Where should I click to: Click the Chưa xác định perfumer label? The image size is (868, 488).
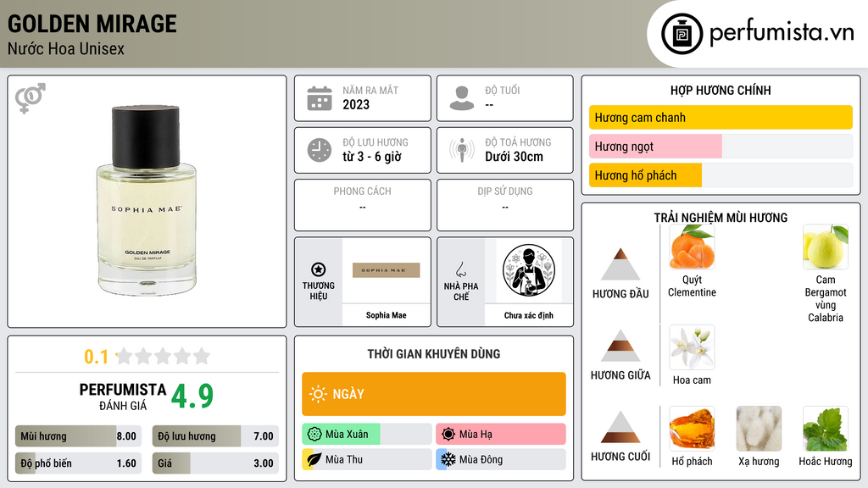pyautogui.click(x=529, y=315)
